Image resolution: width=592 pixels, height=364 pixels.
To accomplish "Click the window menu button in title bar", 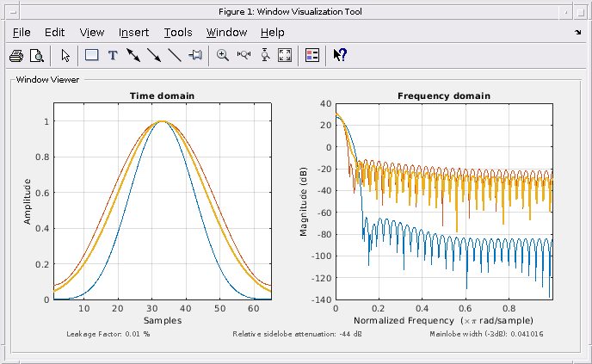I will 13,12.
